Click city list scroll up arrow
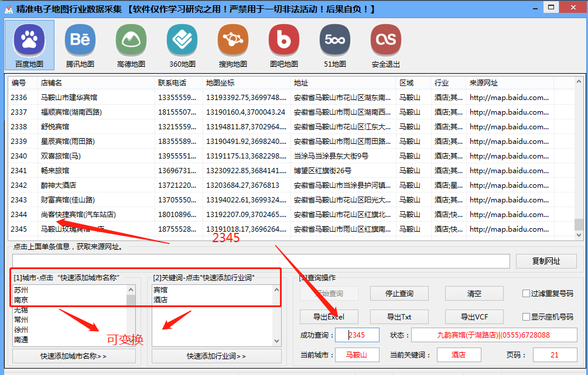Viewport: 588px width, 375px height. pyautogui.click(x=131, y=290)
